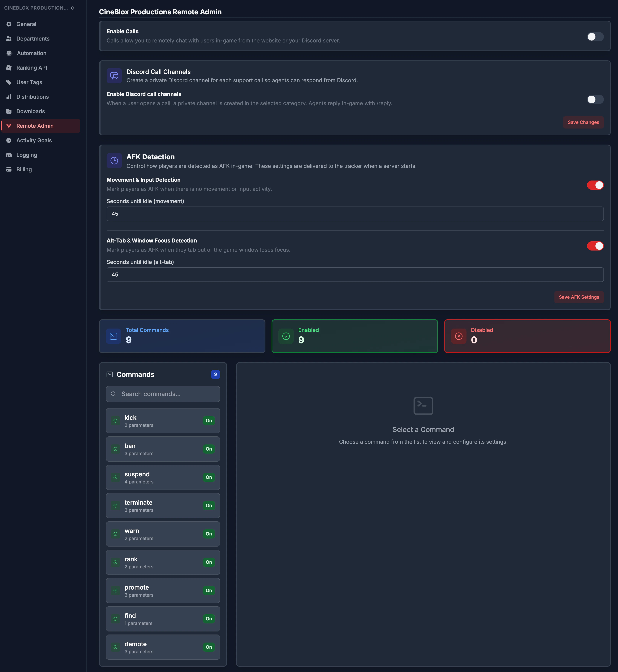Click the Seconds until idle (alt-tab) field
The image size is (618, 672).
(355, 275)
